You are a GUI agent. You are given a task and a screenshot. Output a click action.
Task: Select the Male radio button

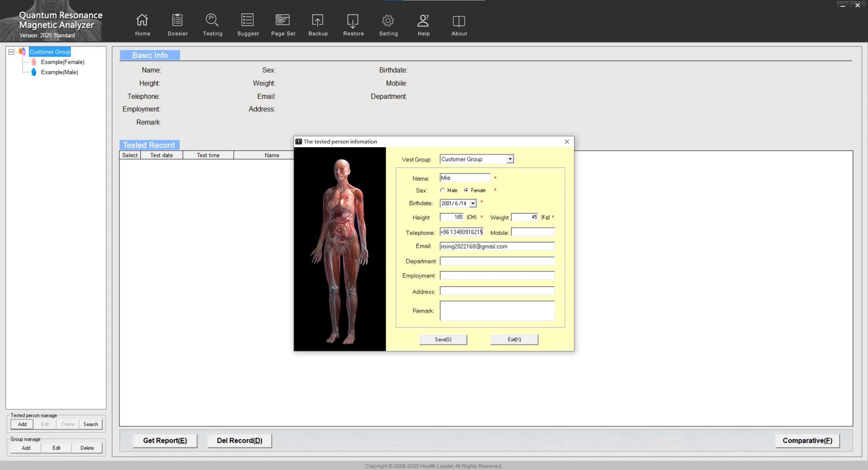[442, 190]
